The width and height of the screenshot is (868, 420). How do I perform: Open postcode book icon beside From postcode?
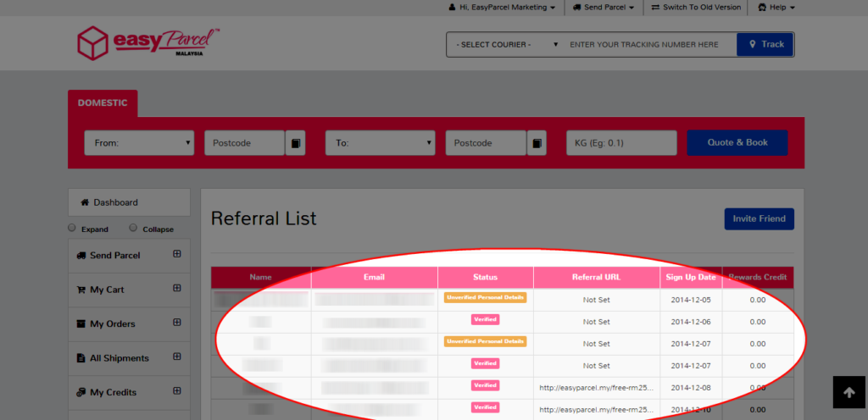click(x=296, y=143)
